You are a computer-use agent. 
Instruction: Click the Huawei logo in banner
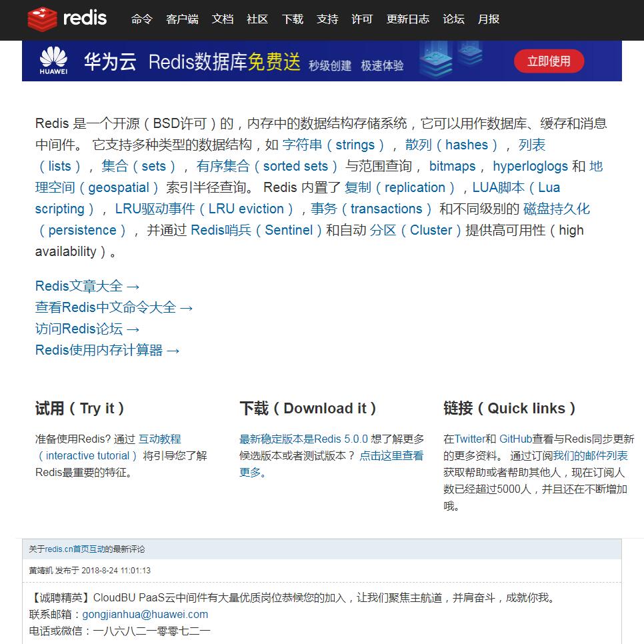(53, 61)
